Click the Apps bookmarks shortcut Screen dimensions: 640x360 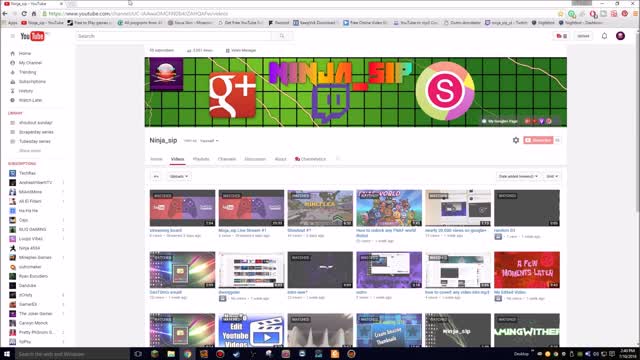(10, 23)
